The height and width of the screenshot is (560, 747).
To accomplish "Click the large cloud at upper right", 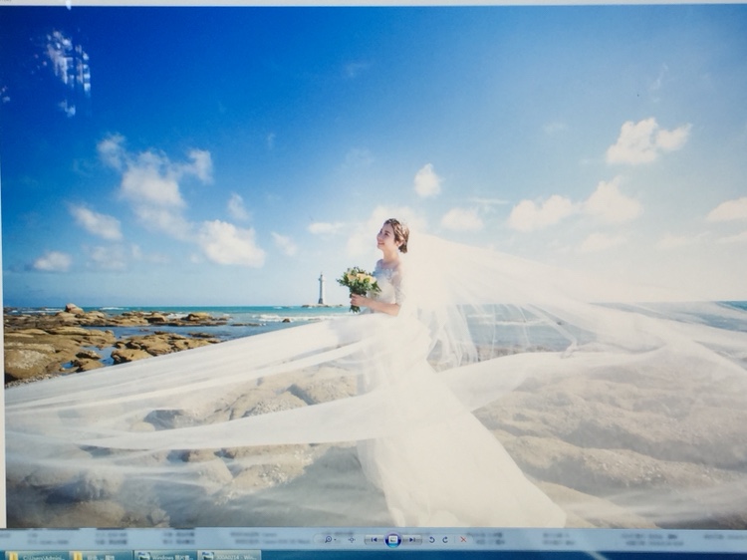I will point(645,140).
